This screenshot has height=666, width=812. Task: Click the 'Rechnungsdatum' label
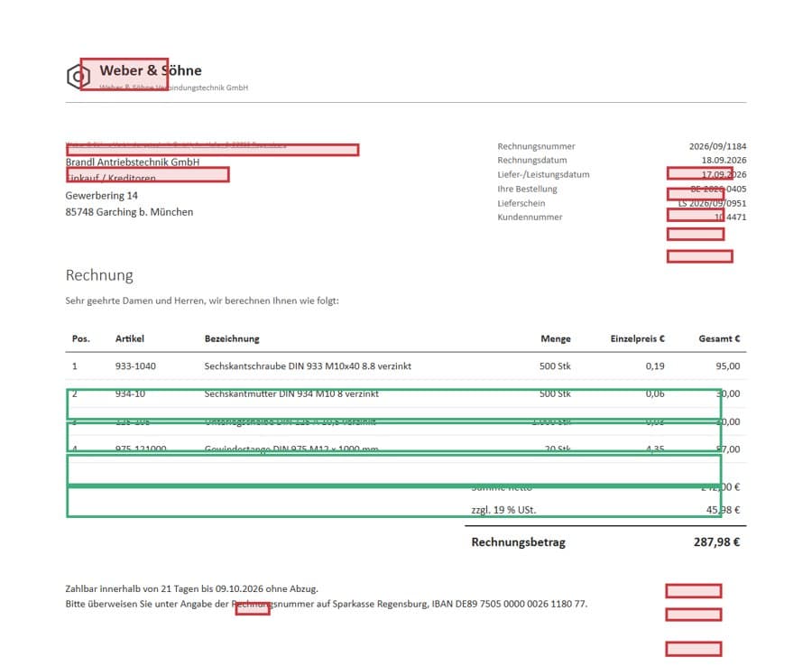(x=531, y=161)
